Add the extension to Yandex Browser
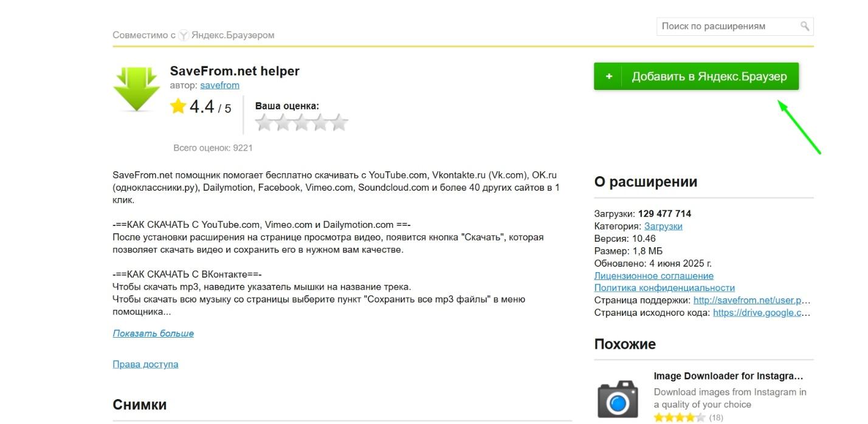868x424 pixels. pos(696,77)
